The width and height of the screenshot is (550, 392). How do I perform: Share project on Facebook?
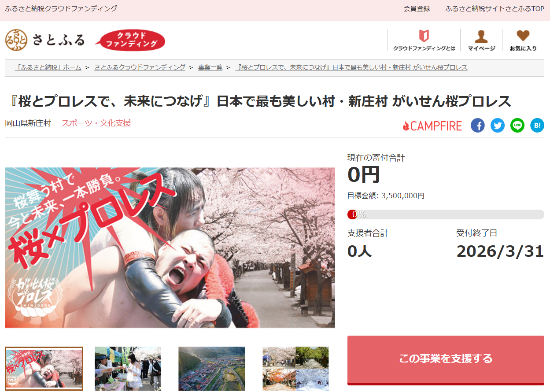pyautogui.click(x=477, y=126)
